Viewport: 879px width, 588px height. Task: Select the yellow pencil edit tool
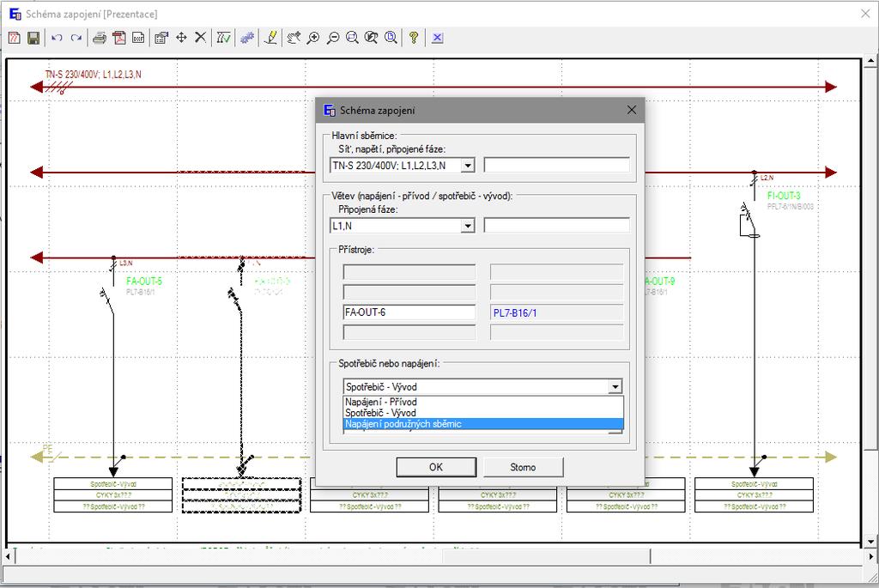[270, 38]
